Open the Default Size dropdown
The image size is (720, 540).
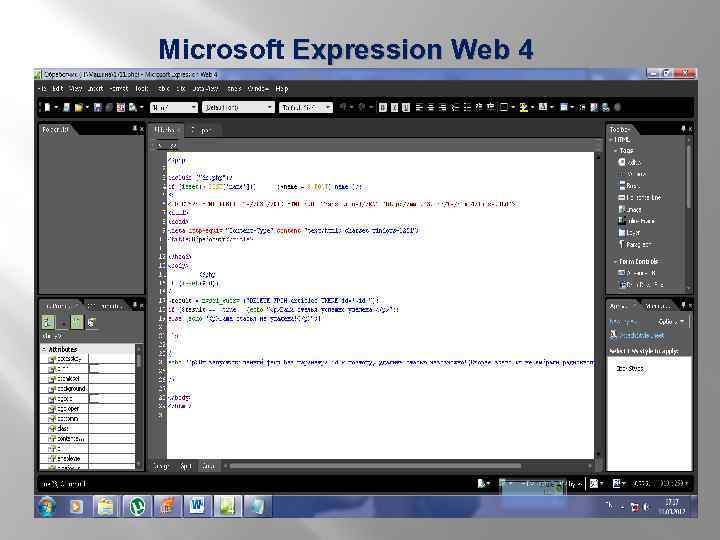tap(305, 107)
